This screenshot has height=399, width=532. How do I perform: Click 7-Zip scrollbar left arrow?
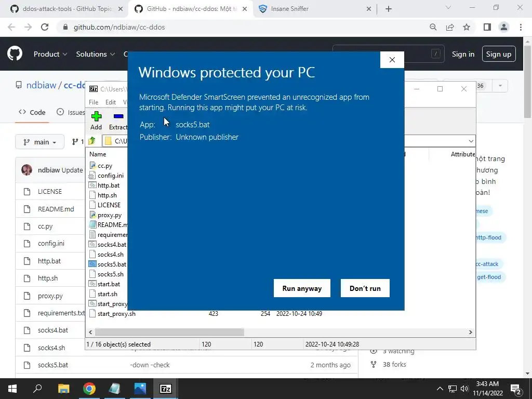[x=90, y=332]
